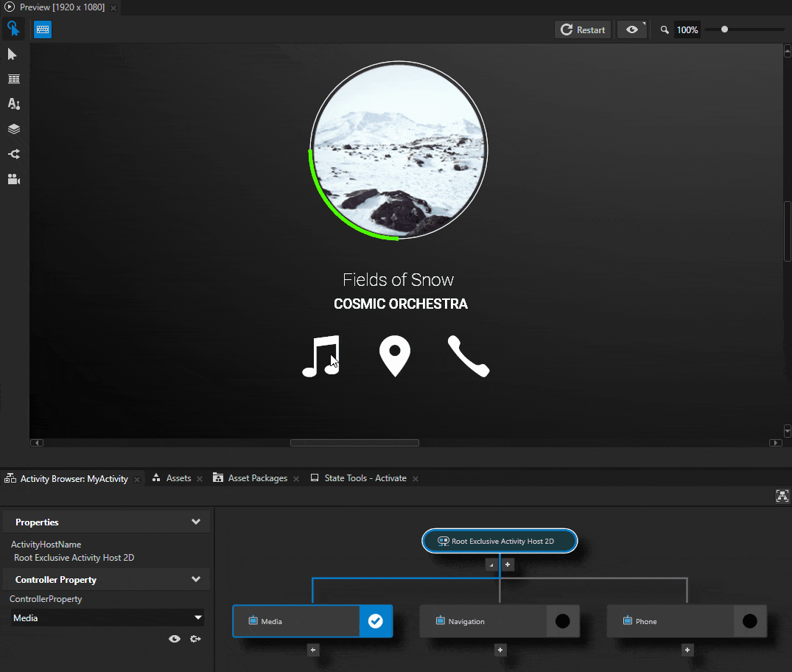The height and width of the screenshot is (672, 792).
Task: Toggle the blue keyboard input button
Action: pos(43,29)
